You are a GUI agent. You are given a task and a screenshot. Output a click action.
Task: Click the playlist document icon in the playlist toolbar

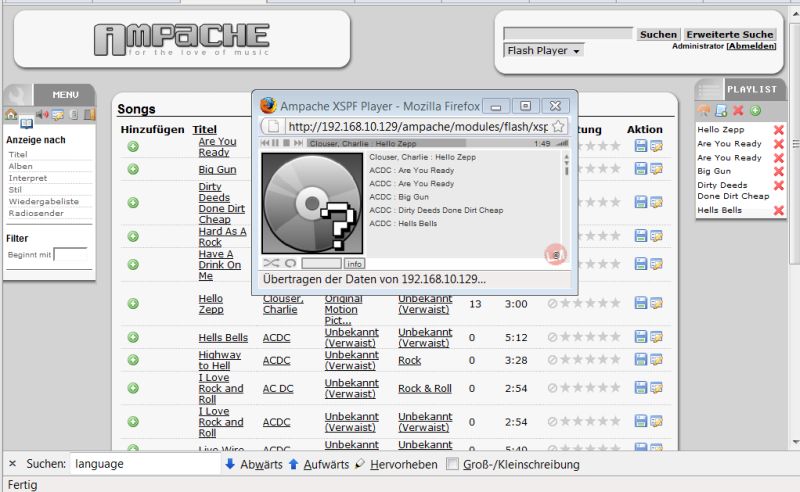[x=721, y=110]
